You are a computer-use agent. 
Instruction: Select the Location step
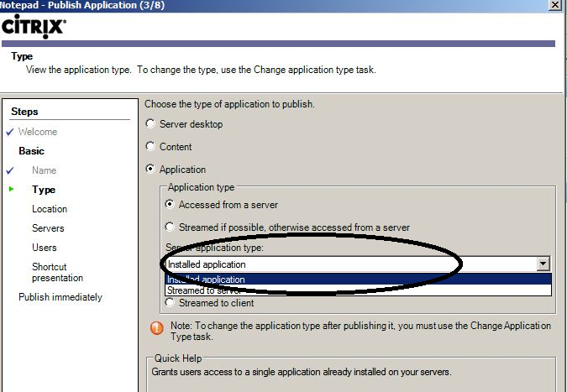point(50,209)
